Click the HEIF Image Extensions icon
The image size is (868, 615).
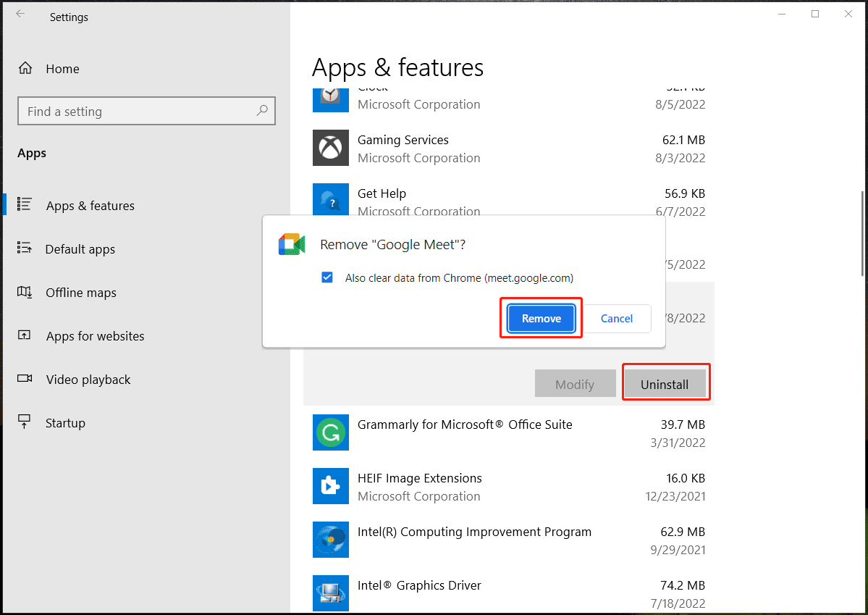coord(331,487)
